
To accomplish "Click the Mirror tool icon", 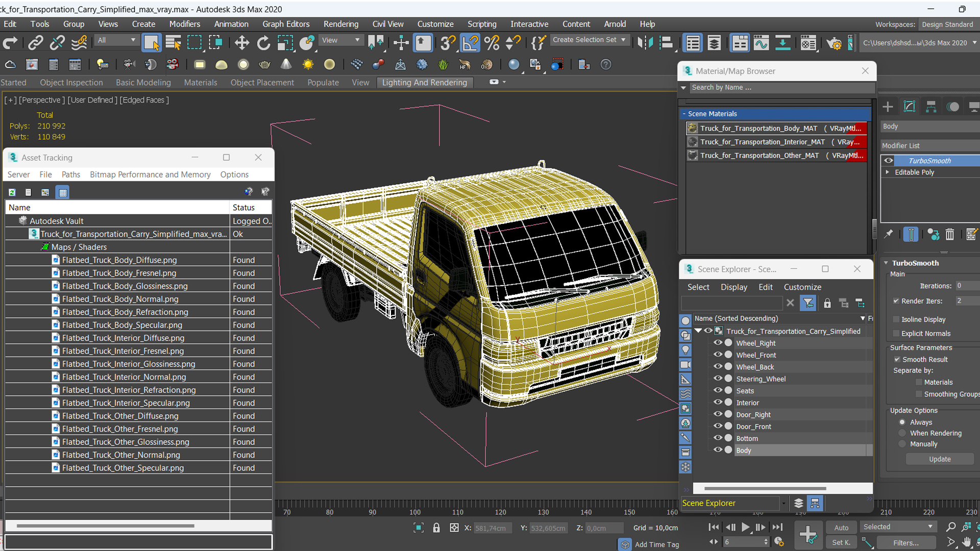I will click(x=645, y=43).
